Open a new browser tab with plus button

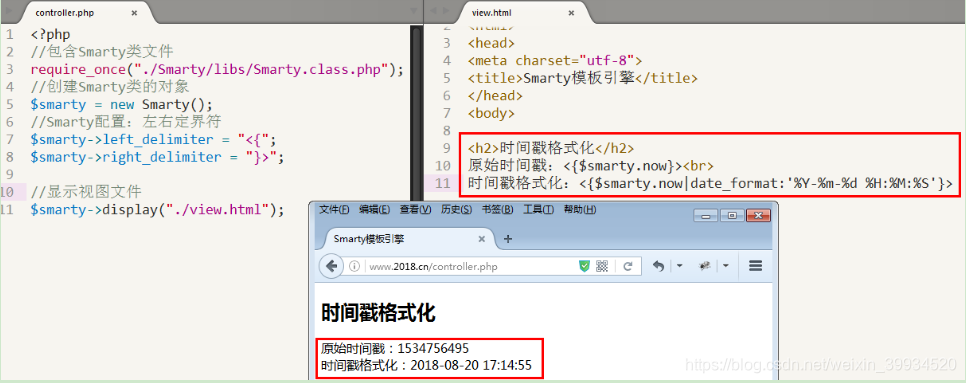pyautogui.click(x=508, y=239)
